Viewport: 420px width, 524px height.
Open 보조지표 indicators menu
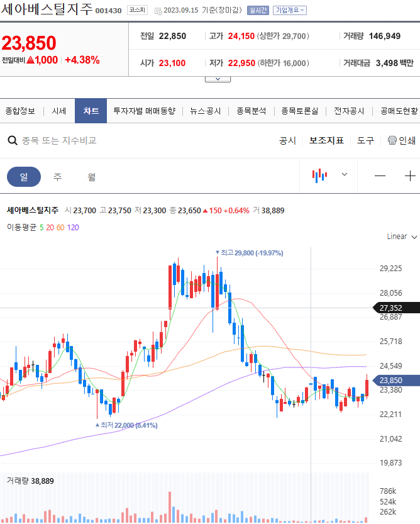coord(326,140)
